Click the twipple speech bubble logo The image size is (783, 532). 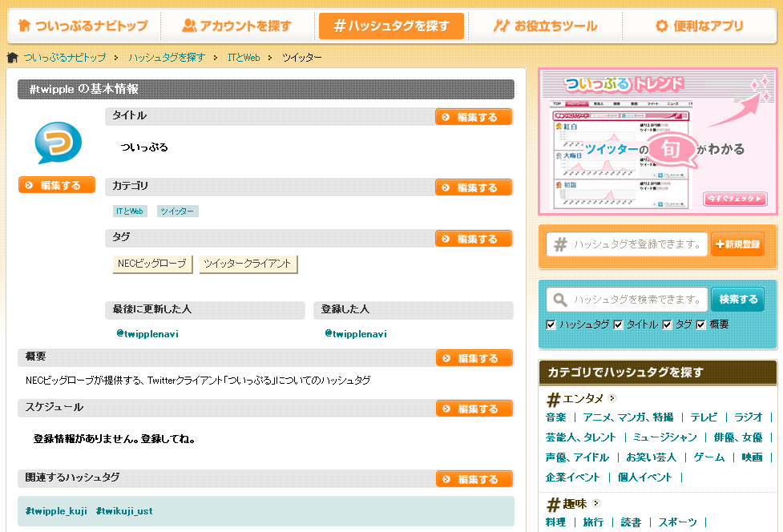pyautogui.click(x=58, y=143)
